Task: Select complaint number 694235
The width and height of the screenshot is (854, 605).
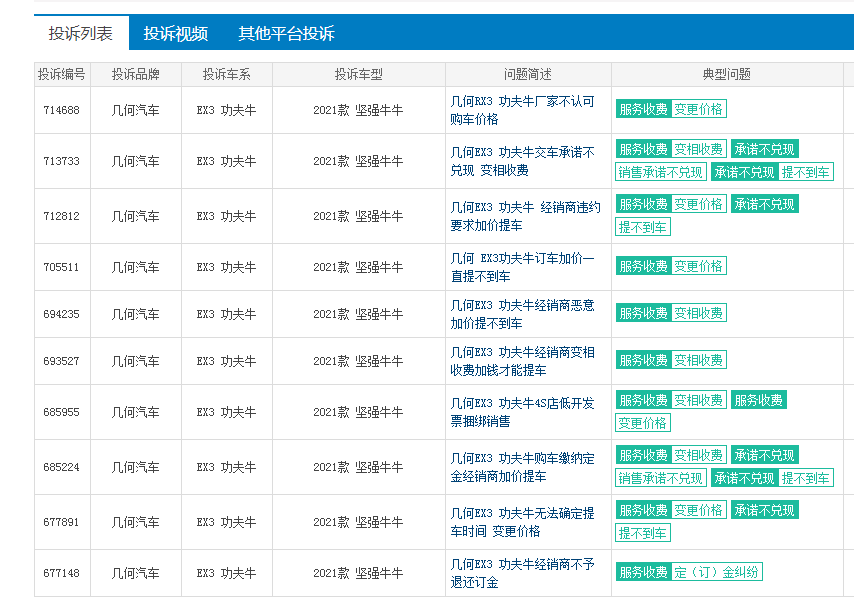Action: [62, 314]
